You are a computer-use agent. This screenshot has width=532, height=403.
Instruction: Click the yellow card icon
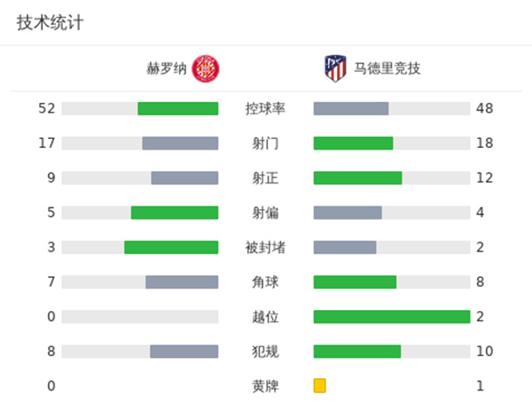[x=319, y=385]
